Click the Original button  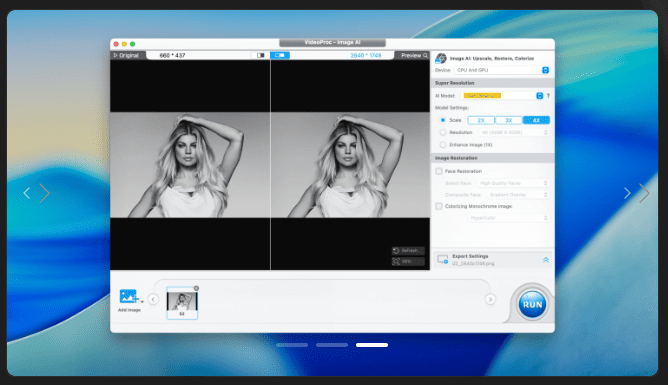point(127,55)
